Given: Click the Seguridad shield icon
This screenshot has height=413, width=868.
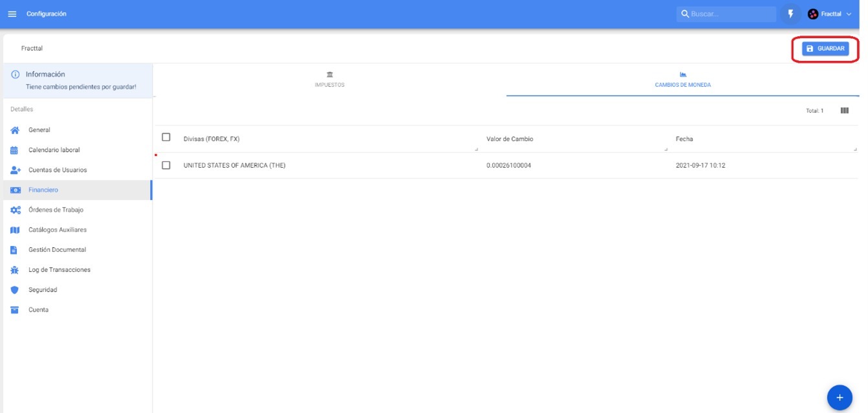Looking at the screenshot, I should point(15,290).
